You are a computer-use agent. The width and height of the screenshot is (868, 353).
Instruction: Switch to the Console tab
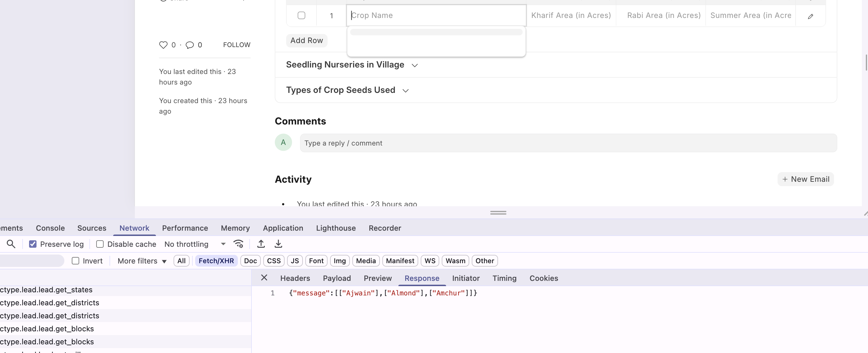(50, 228)
